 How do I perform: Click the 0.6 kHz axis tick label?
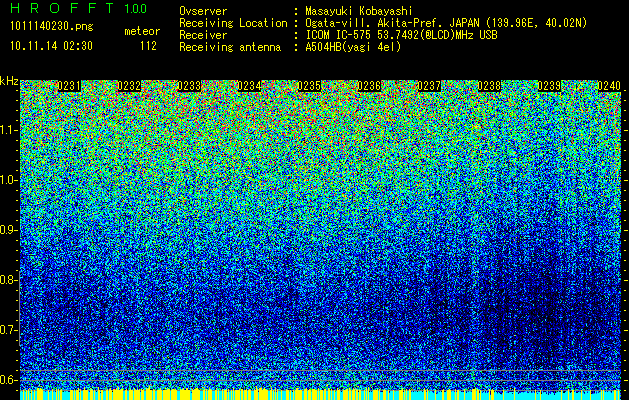point(8,380)
